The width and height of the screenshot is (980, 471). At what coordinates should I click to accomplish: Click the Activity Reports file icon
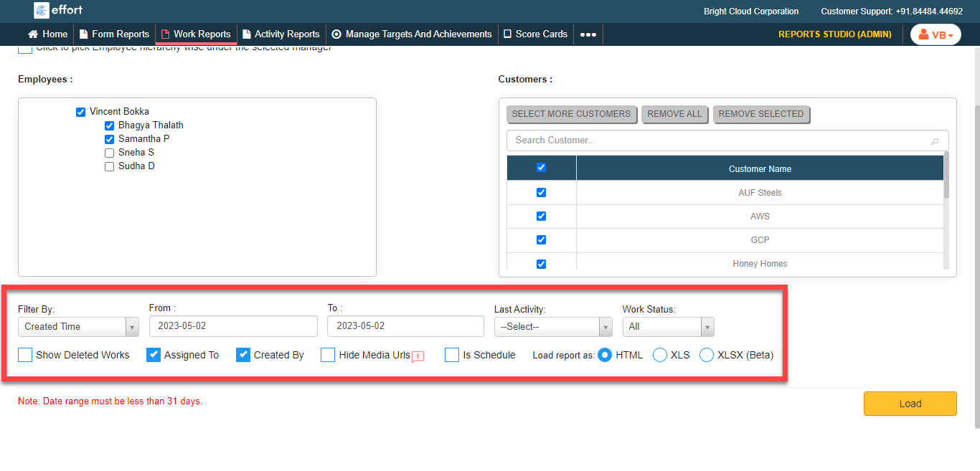[247, 34]
